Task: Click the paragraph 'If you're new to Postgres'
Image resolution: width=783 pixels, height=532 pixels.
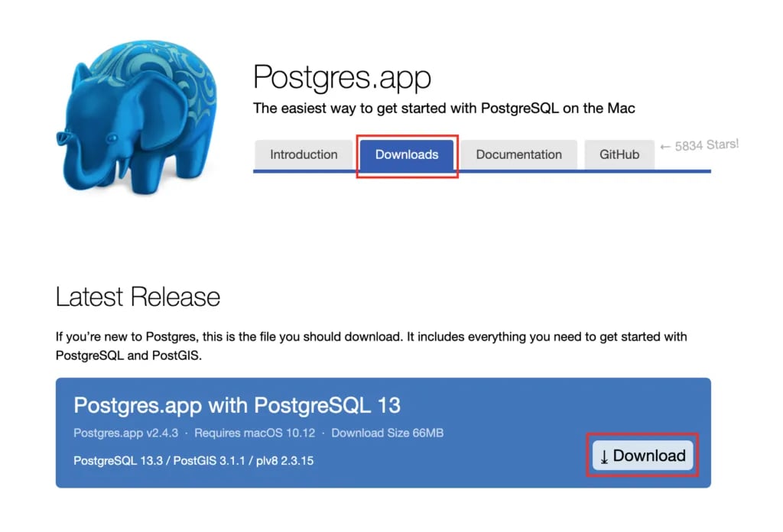Action: (372, 345)
